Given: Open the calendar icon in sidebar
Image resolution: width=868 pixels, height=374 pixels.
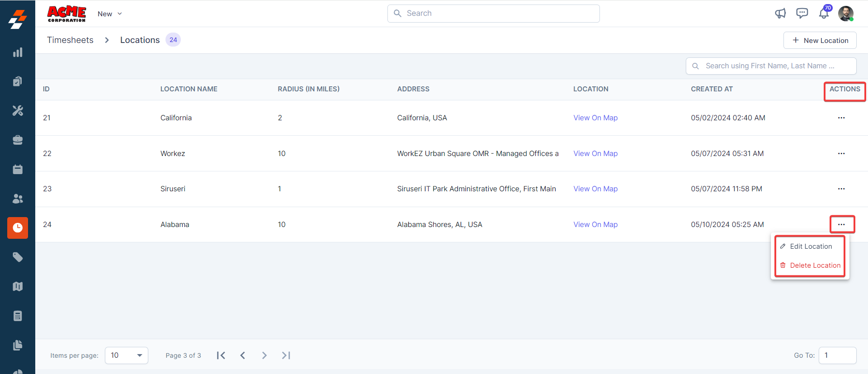Looking at the screenshot, I should coord(18,170).
